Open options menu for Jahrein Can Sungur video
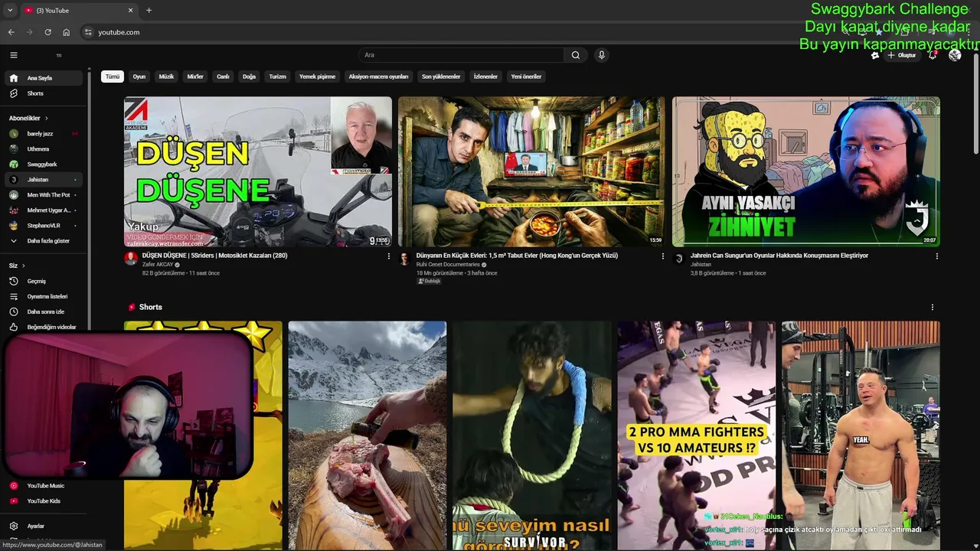The width and height of the screenshot is (980, 551). click(x=937, y=256)
